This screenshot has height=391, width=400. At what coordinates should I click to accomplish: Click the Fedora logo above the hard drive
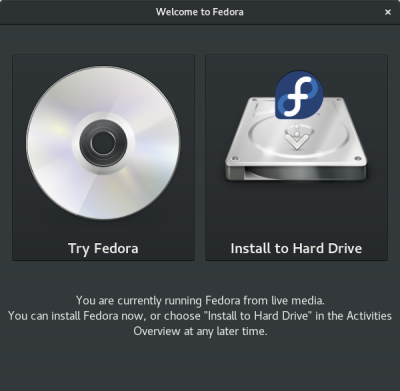tap(299, 95)
